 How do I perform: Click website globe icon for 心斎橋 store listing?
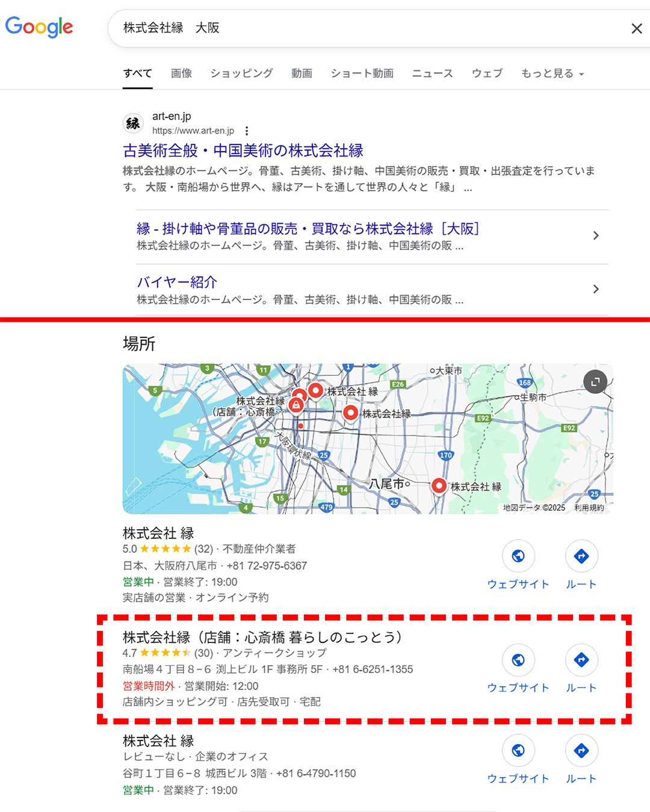[x=518, y=660]
